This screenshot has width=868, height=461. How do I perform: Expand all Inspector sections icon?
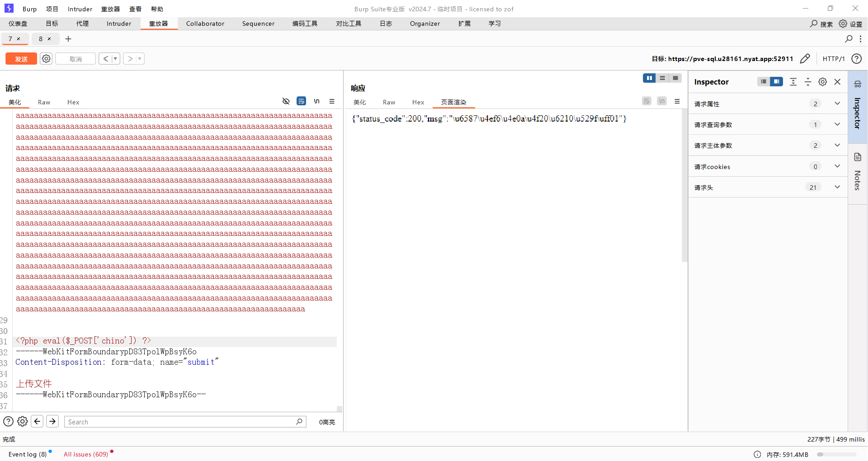tap(793, 82)
